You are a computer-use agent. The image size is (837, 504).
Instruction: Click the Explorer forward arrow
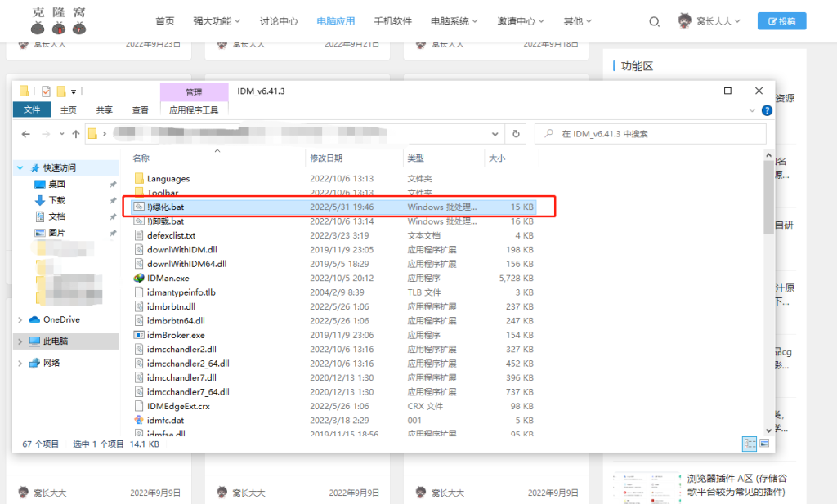pos(46,134)
